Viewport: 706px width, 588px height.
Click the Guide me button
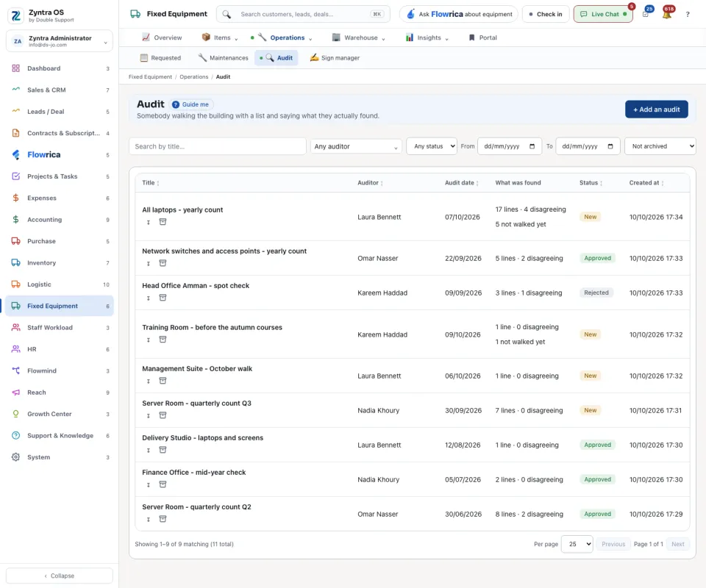click(191, 104)
